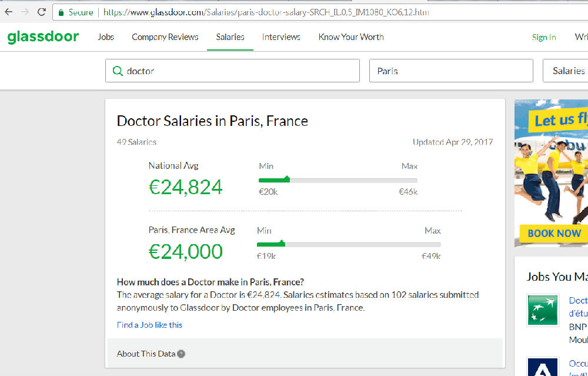
Task: Click the glassdoor logo
Action: [43, 36]
